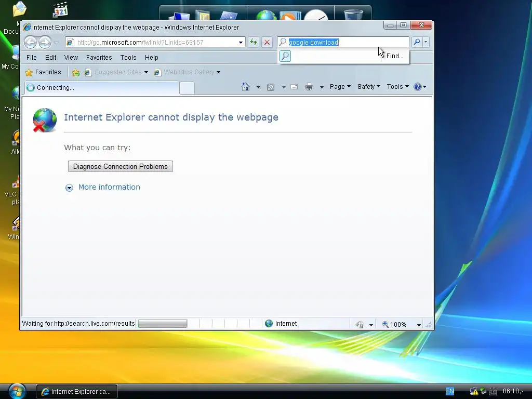Image resolution: width=532 pixels, height=399 pixels.
Task: Click Internet Explorer taskbar button
Action: click(77, 392)
